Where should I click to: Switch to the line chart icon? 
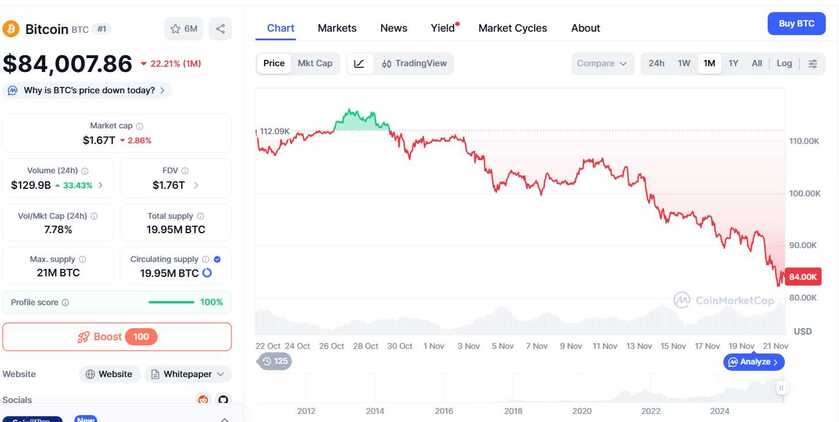359,64
